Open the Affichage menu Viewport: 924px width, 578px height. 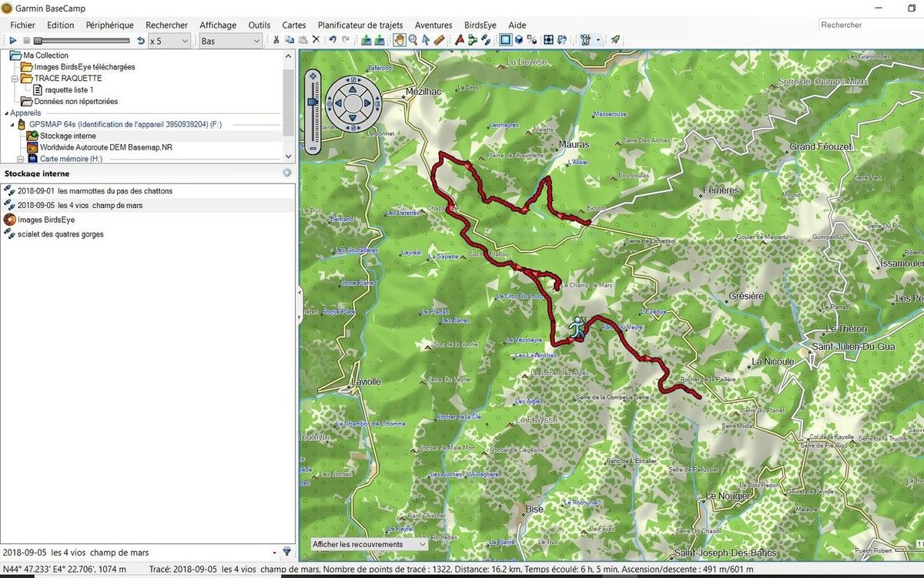click(218, 25)
